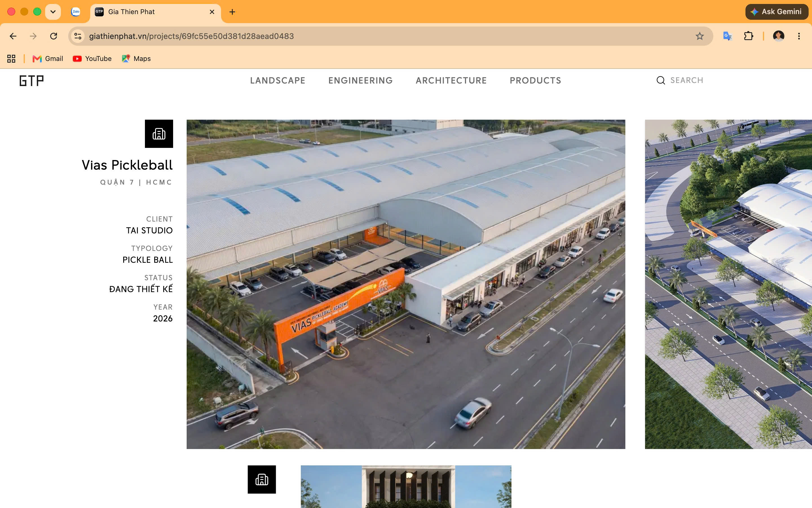This screenshot has height=508, width=812.
Task: Click the ĐANG THIẾT KẾ status value
Action: [x=141, y=289]
